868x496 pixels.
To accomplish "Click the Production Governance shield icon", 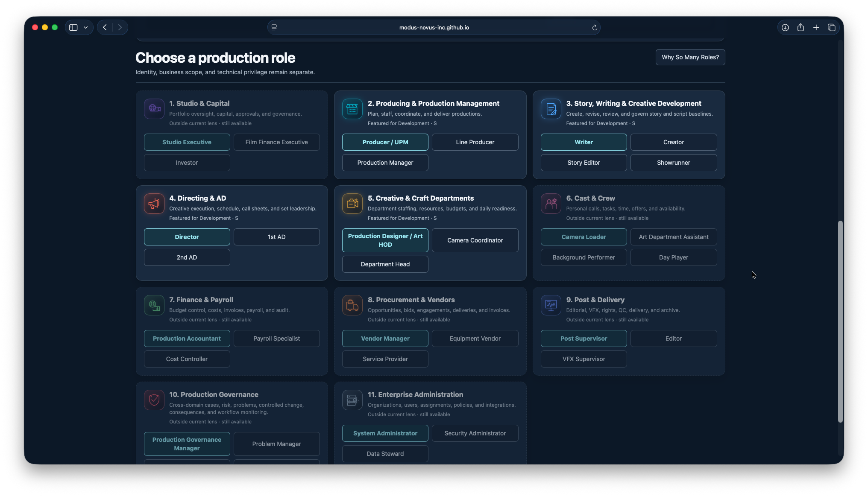I will [154, 400].
